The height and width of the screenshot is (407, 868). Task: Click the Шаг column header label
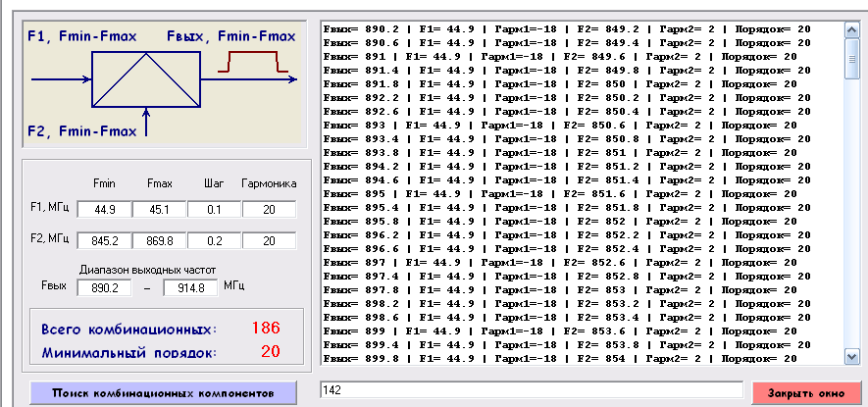(x=214, y=183)
